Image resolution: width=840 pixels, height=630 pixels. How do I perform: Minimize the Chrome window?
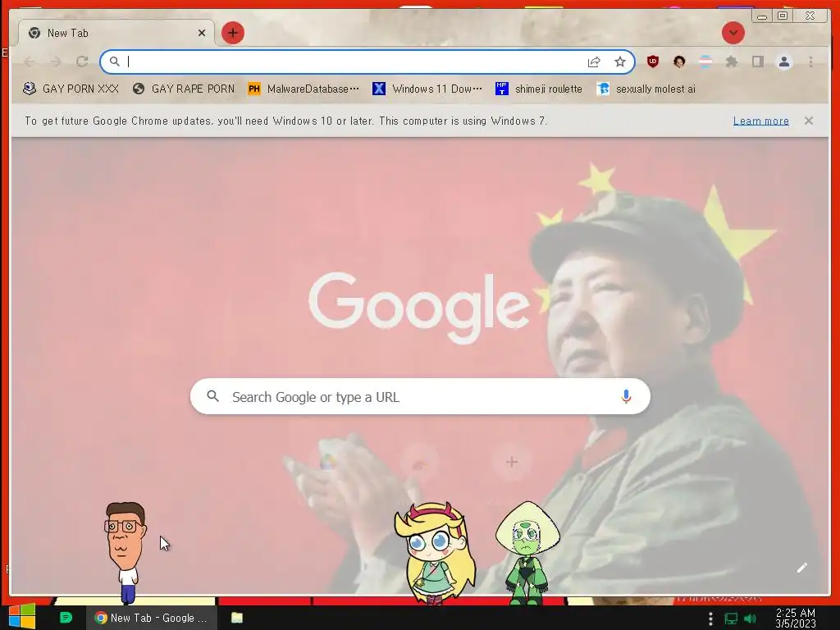[x=762, y=16]
